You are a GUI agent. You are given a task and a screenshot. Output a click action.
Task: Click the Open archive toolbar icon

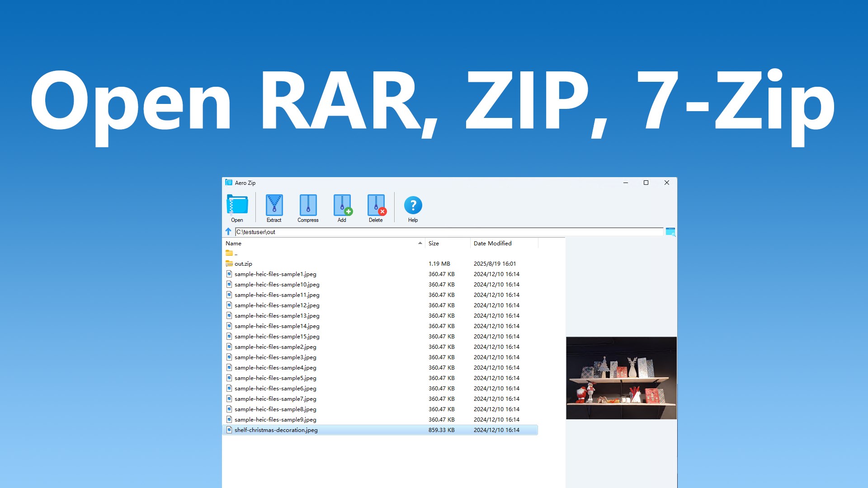coord(237,206)
